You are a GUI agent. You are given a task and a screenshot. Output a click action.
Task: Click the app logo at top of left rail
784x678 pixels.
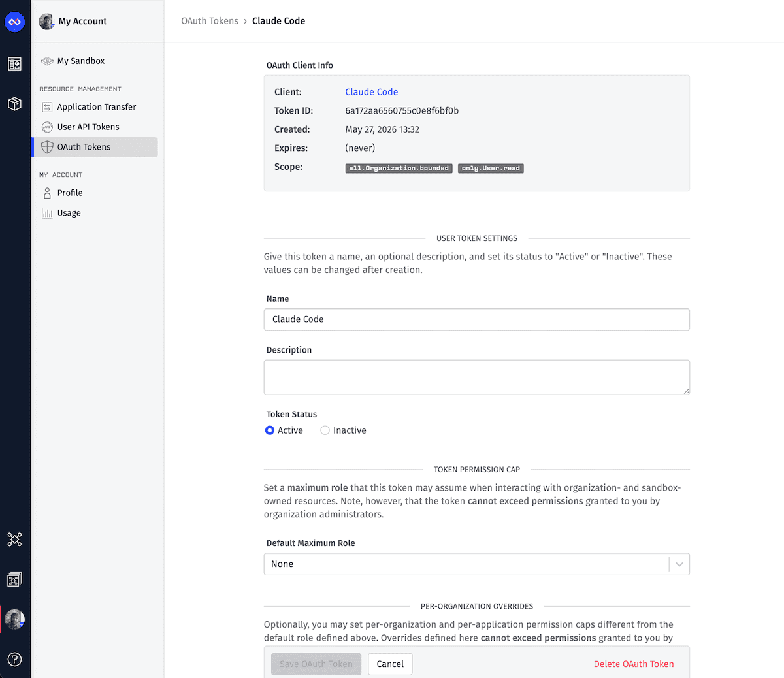pos(14,22)
